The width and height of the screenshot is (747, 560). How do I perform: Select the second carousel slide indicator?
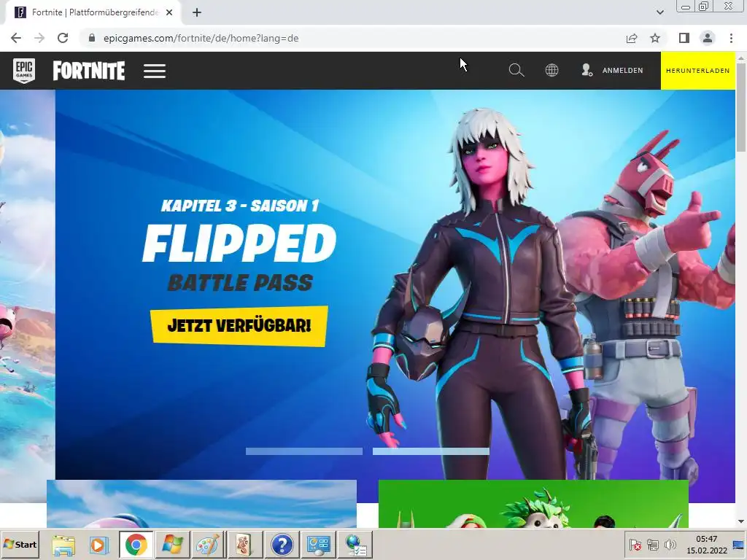(x=430, y=451)
